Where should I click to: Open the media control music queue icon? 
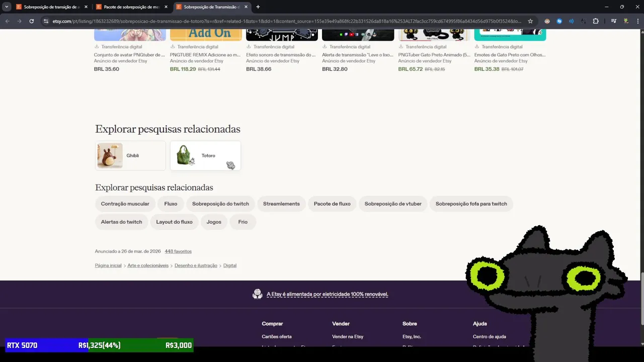pyautogui.click(x=614, y=21)
